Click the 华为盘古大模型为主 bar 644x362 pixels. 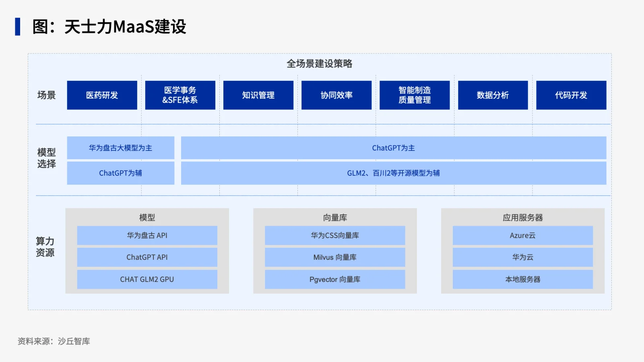coord(121,148)
